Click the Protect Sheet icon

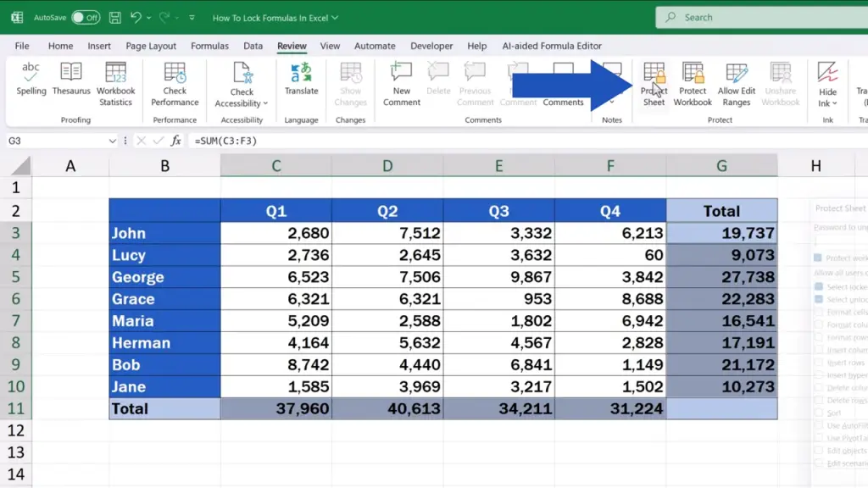[x=654, y=84]
